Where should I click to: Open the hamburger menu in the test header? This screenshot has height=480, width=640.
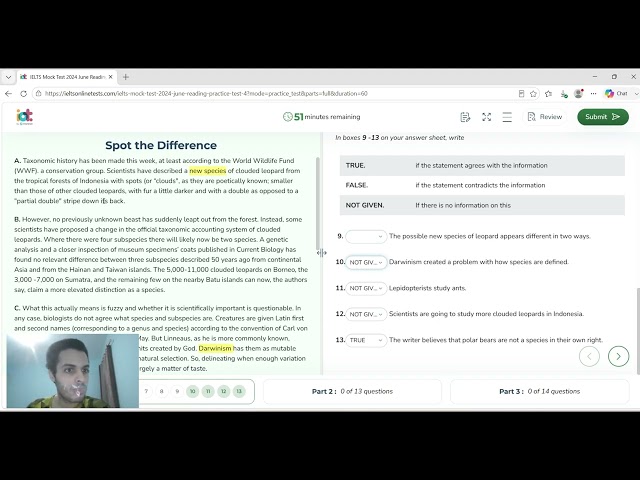(x=507, y=117)
